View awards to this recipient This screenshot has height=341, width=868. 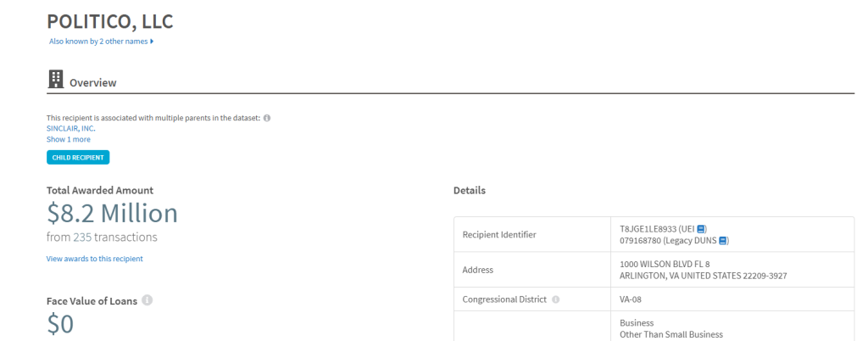click(x=95, y=259)
